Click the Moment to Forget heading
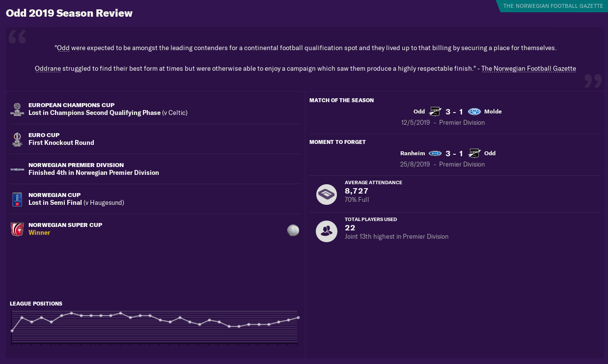 [337, 142]
